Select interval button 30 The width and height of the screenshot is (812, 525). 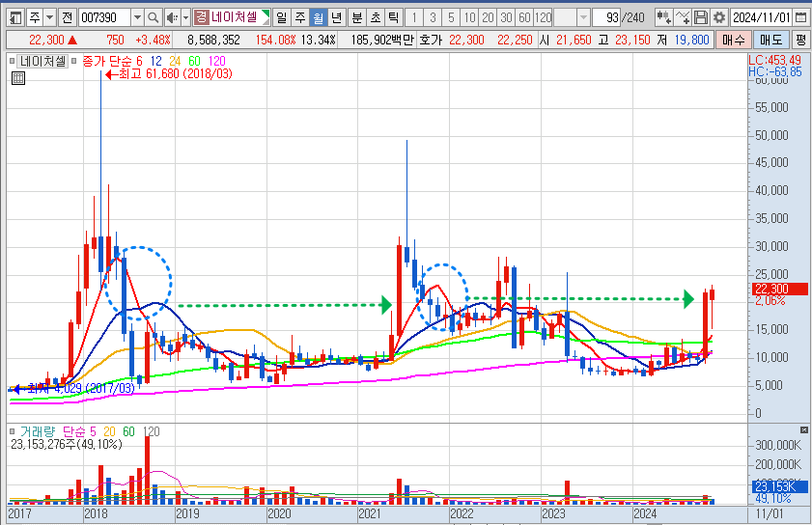click(x=506, y=18)
